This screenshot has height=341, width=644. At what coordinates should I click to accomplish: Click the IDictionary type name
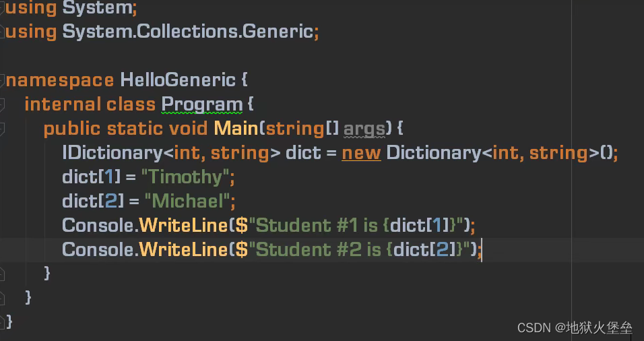coord(112,153)
